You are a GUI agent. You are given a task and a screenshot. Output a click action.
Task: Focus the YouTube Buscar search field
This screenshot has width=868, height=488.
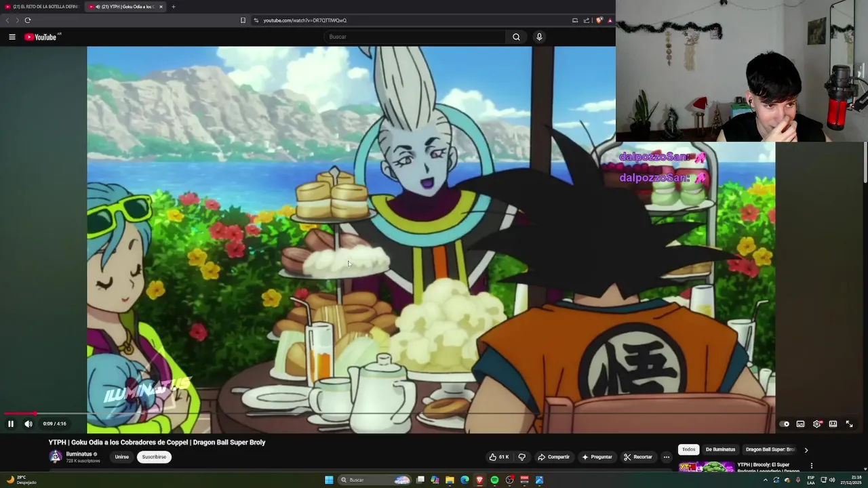(x=414, y=37)
